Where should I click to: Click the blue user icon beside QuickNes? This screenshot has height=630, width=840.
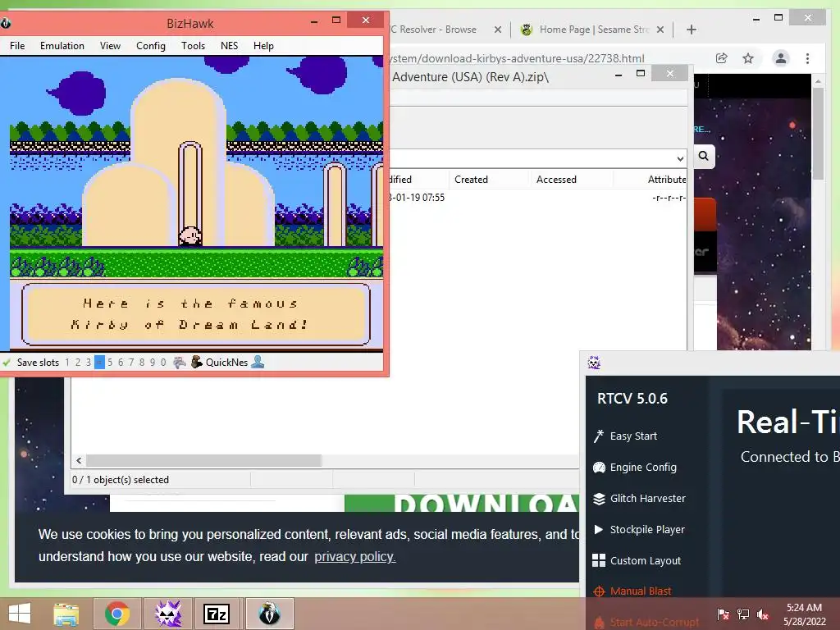pos(258,362)
